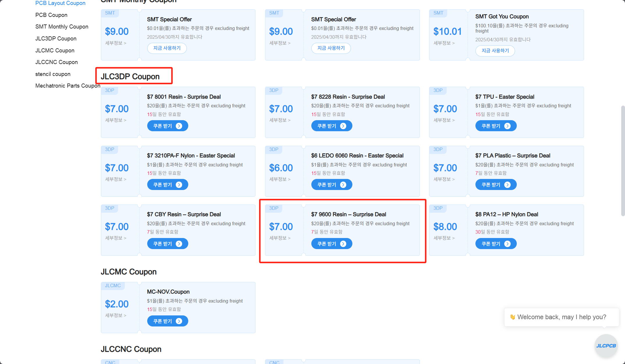Get the $6 LEDO 6060 Resin coupon
The width and height of the screenshot is (625, 364).
(332, 185)
